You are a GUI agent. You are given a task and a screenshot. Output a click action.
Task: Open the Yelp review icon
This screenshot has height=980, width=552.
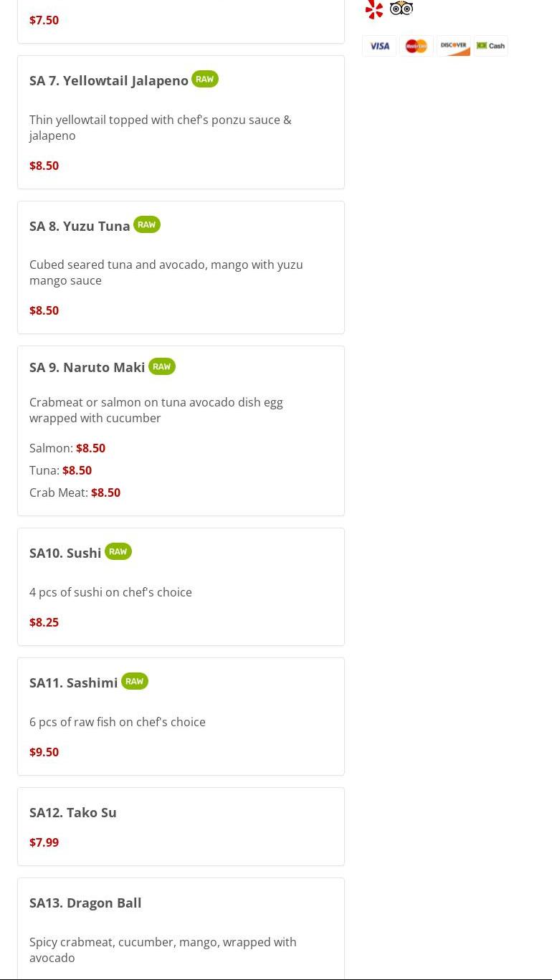[x=374, y=9]
